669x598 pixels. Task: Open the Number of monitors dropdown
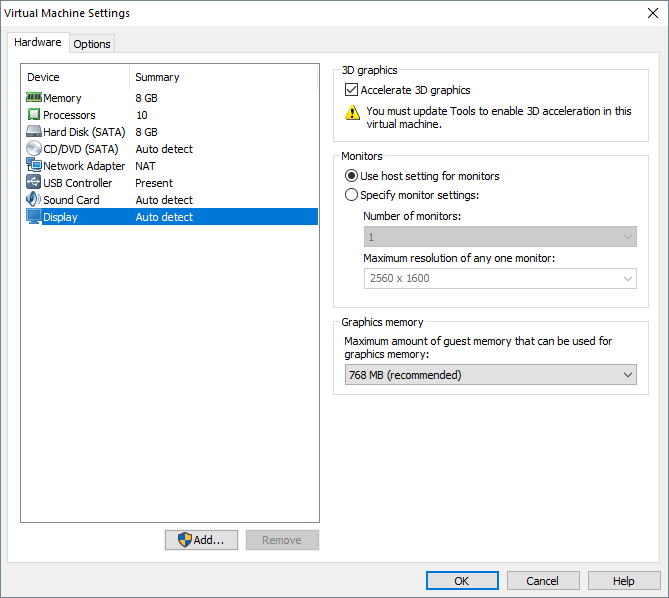[500, 237]
